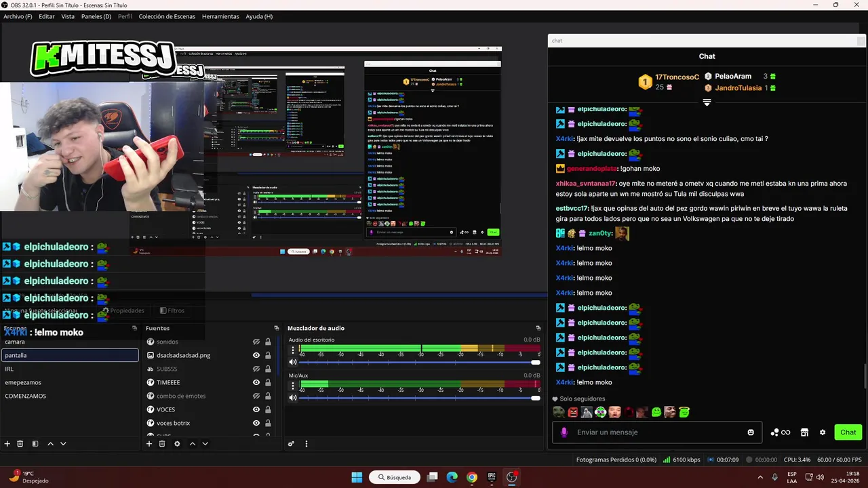868x488 pixels.
Task: Pop out the Escenas dock panel
Action: [134, 328]
